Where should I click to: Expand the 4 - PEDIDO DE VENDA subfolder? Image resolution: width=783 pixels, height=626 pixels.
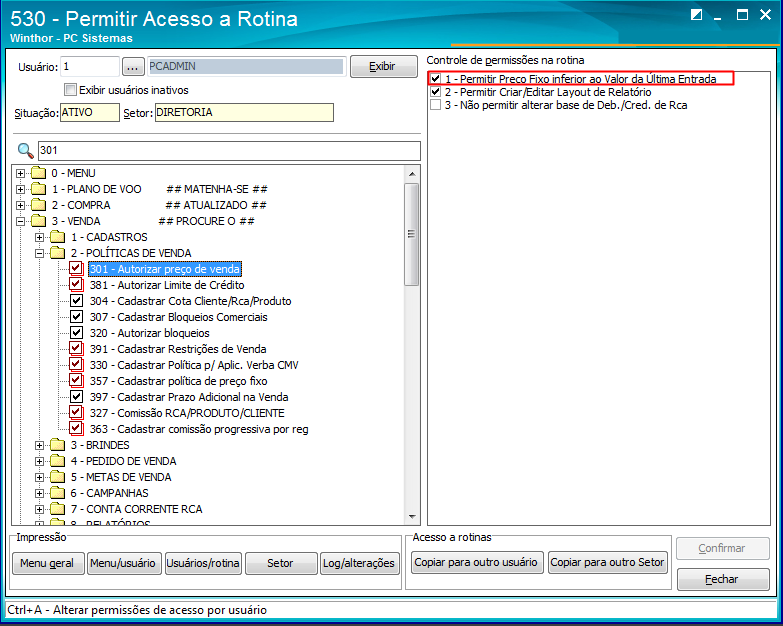click(39, 461)
